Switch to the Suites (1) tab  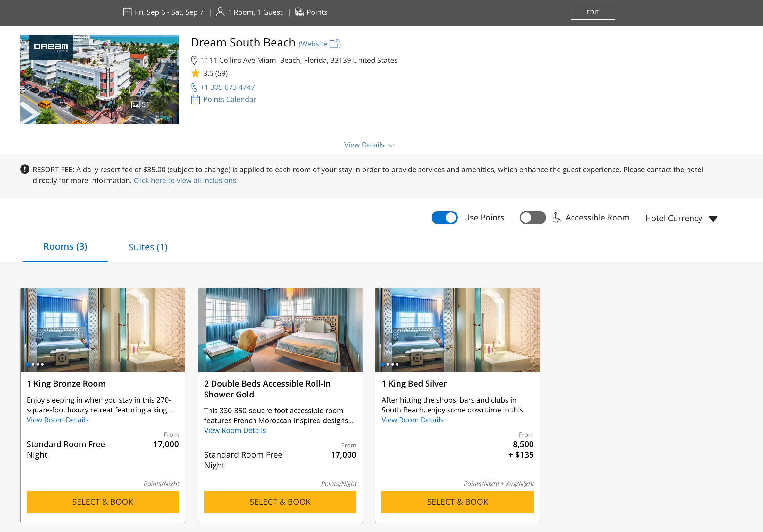pyautogui.click(x=147, y=247)
